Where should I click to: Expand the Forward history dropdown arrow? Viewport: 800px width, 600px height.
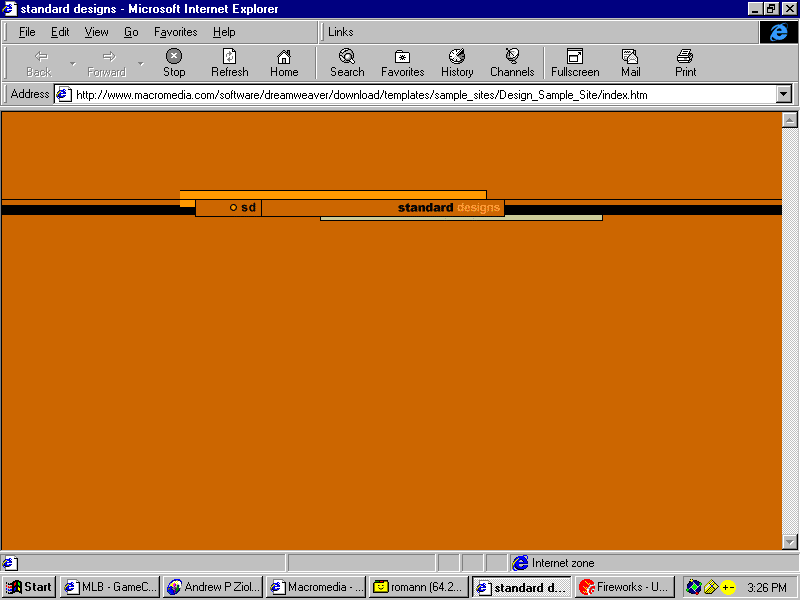pyautogui.click(x=140, y=64)
